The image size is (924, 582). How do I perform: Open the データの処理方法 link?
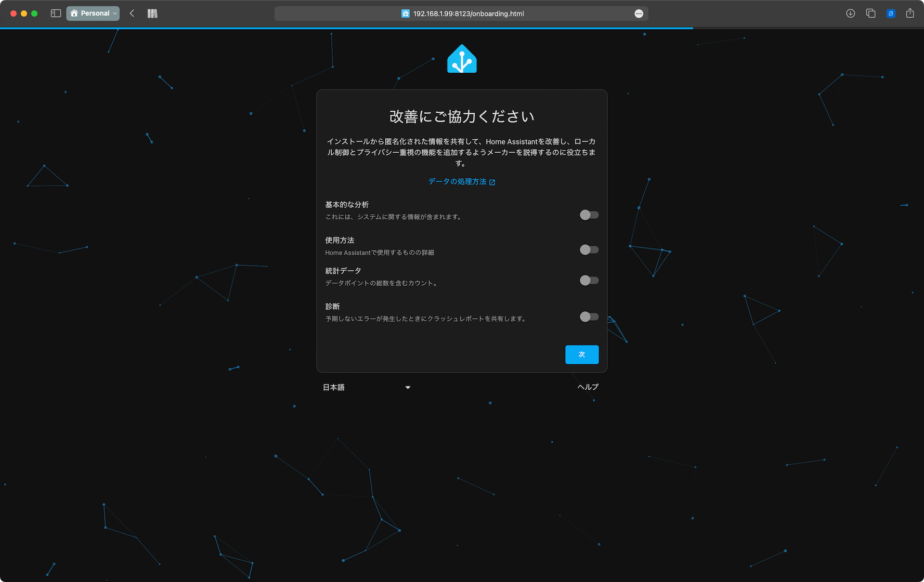(x=462, y=181)
